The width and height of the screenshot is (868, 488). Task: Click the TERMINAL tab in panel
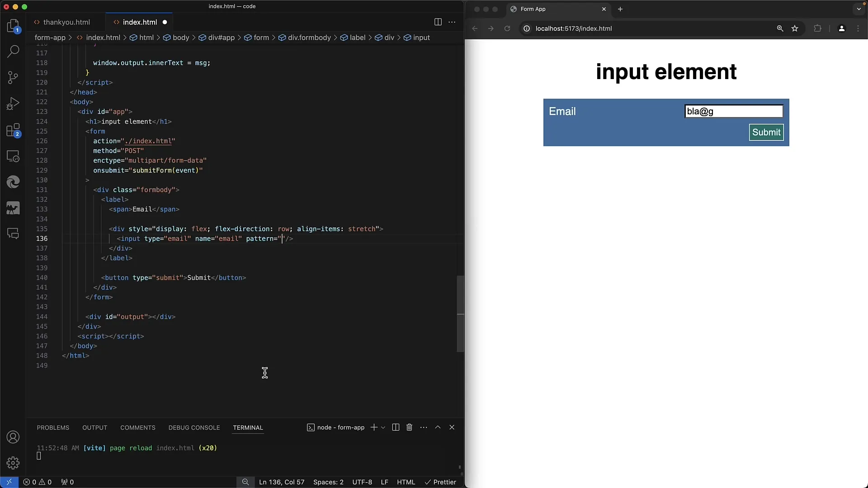[248, 427]
